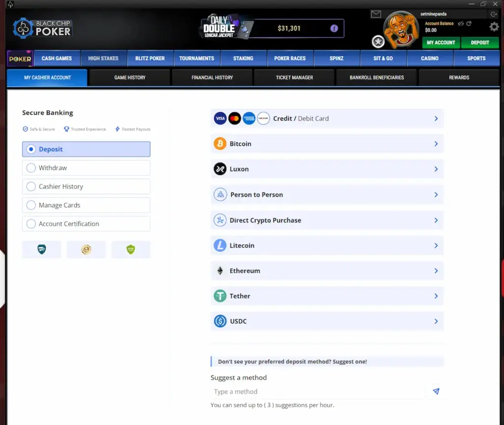504x425 pixels.
Task: Select the Tether currency icon
Action: click(x=220, y=296)
